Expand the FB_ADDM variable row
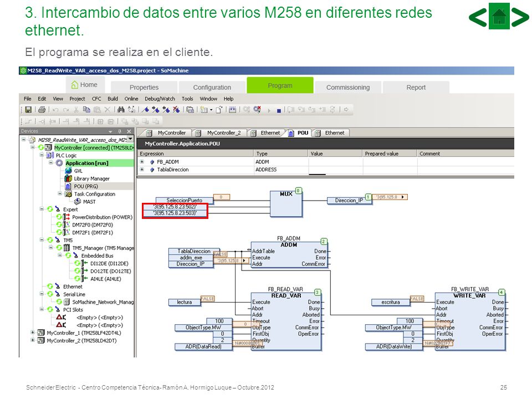Image resolution: width=532 pixels, height=399 pixels. pos(142,162)
